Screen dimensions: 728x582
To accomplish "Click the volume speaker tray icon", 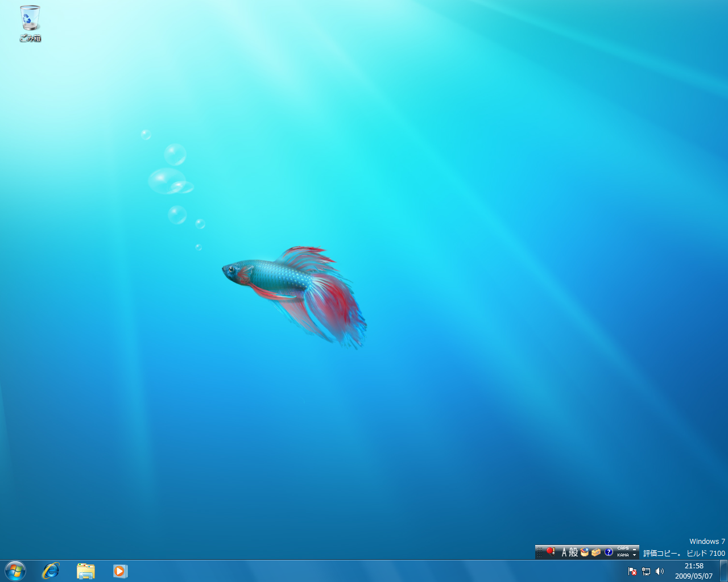I will pyautogui.click(x=659, y=571).
